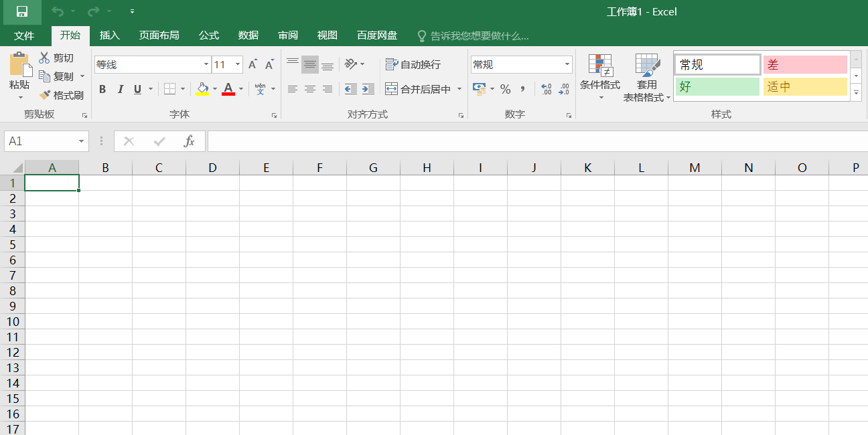Screen dimensions: 868x435
Task: Open the fill color palette arrow
Action: (x=215, y=89)
